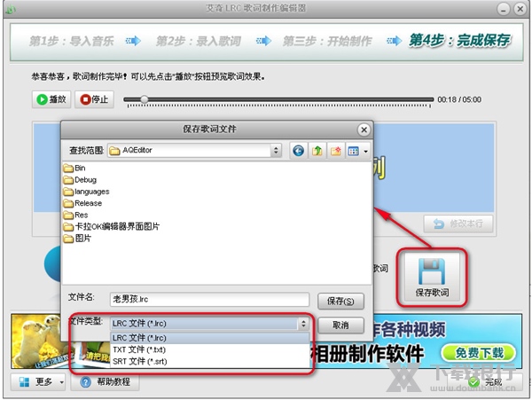
Task: Click the 完成 finish button
Action: pos(485,382)
